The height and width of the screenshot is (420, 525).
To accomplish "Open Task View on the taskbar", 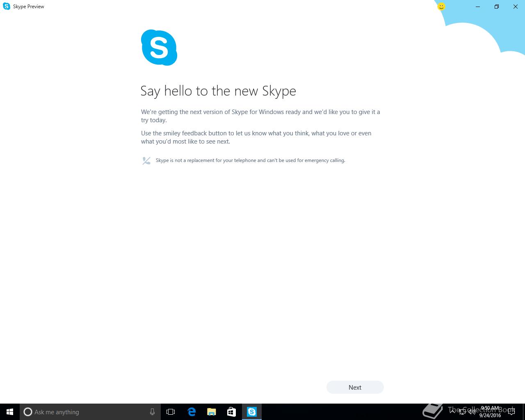I will click(171, 412).
